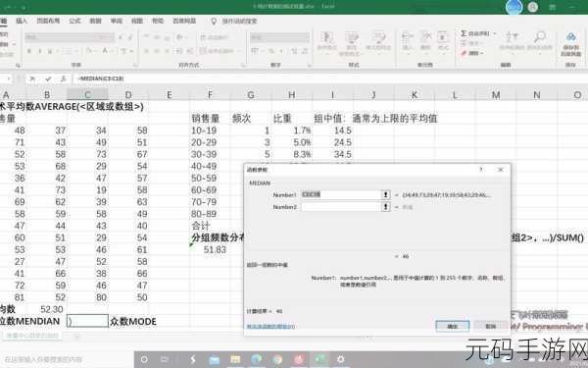Image resolution: width=588 pixels, height=368 pixels.
Task: Click the Wrap Text button
Action: (x=214, y=37)
